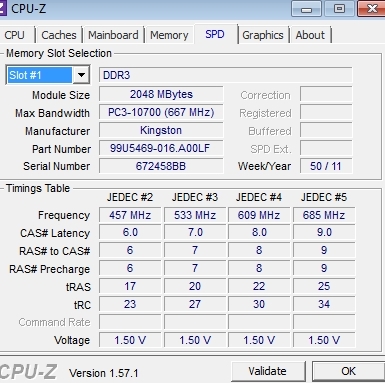Screen dimensions: 385x383
Task: Open the Graphics tab
Action: 263,35
